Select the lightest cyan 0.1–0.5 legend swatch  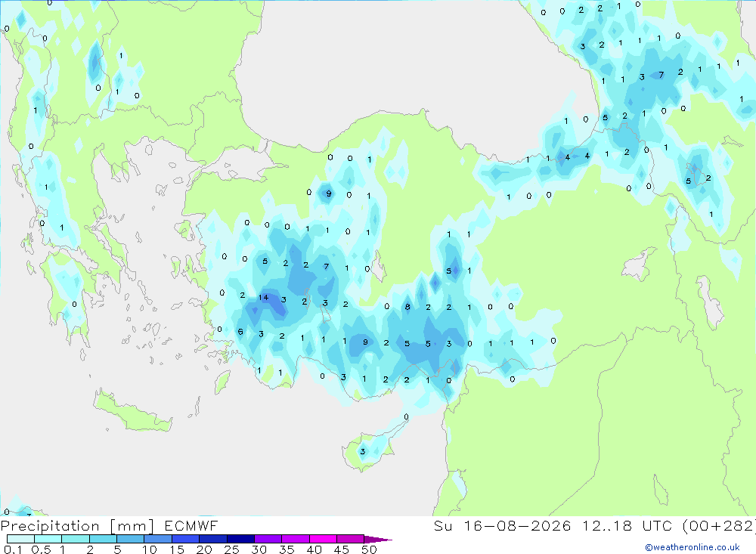pos(20,539)
